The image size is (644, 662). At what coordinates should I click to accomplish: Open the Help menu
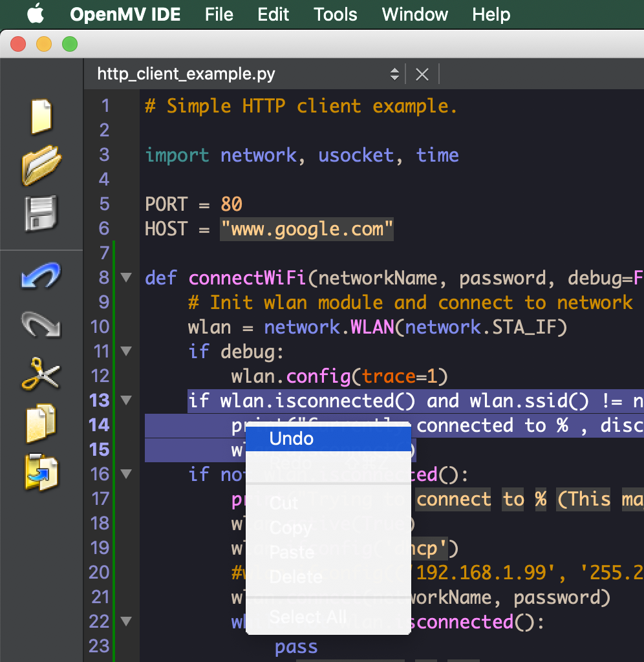[491, 14]
